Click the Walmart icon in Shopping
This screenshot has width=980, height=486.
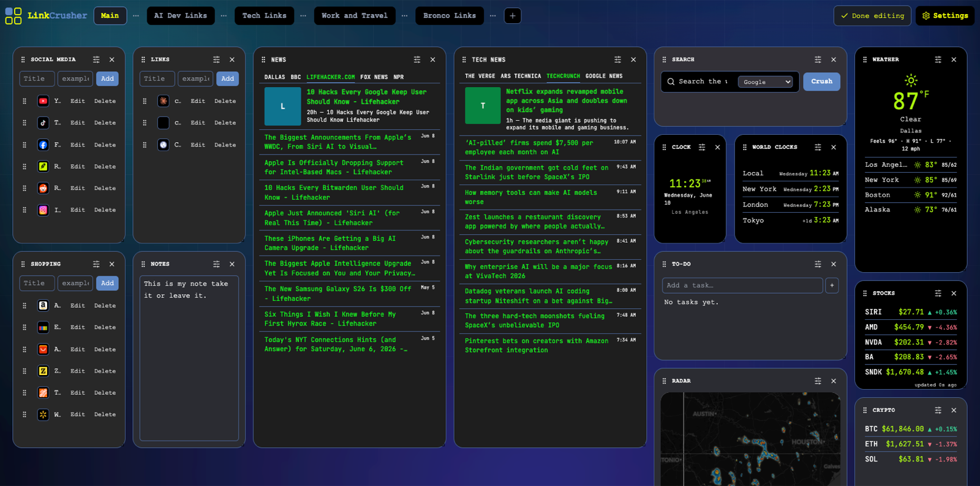click(43, 414)
